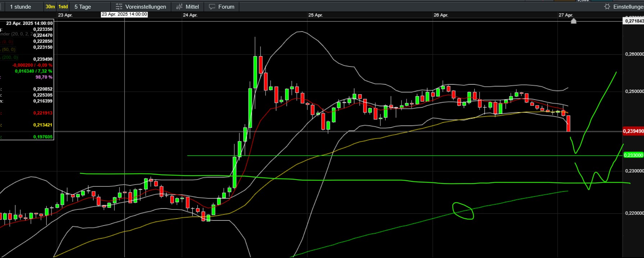
Task: Select the 1std interval shortcut
Action: pos(63,6)
